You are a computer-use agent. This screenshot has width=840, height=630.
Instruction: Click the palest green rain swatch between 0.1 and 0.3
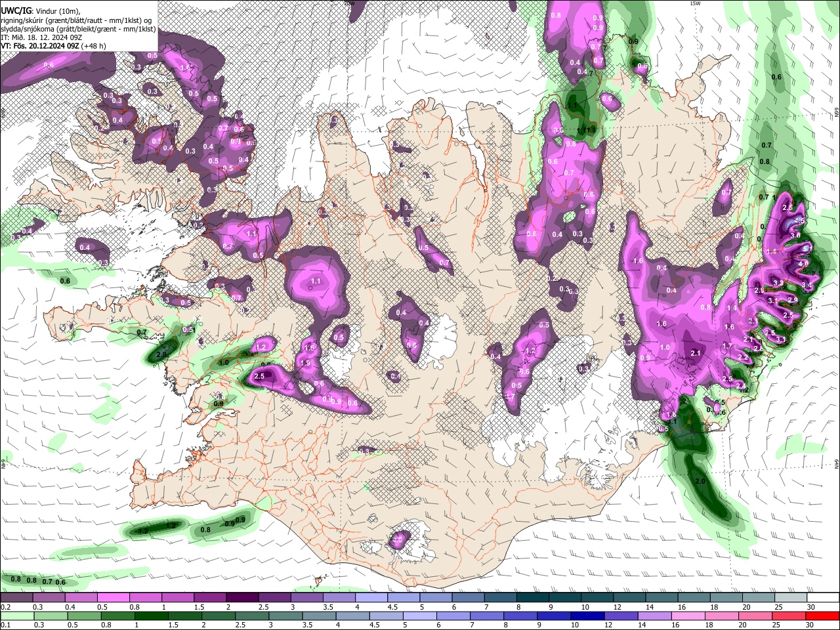(16, 616)
